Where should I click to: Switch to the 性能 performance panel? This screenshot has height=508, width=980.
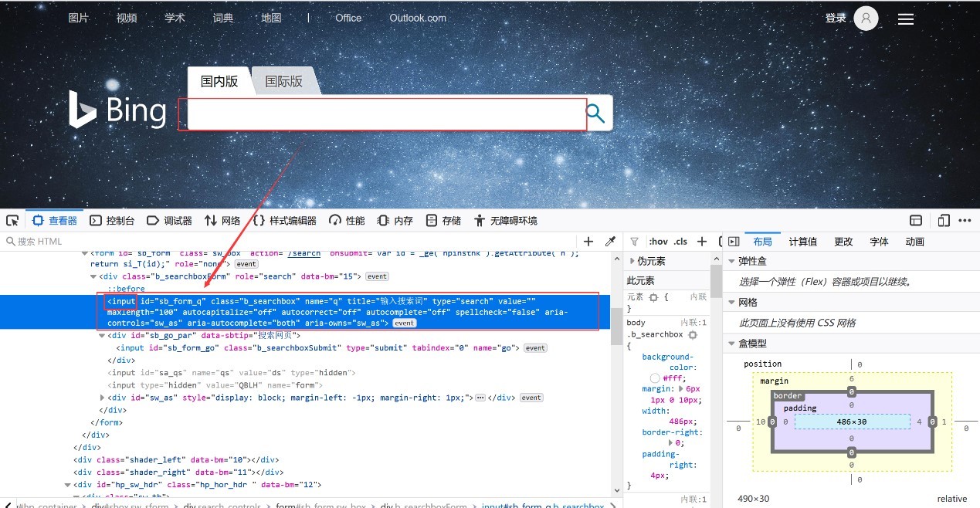(347, 220)
